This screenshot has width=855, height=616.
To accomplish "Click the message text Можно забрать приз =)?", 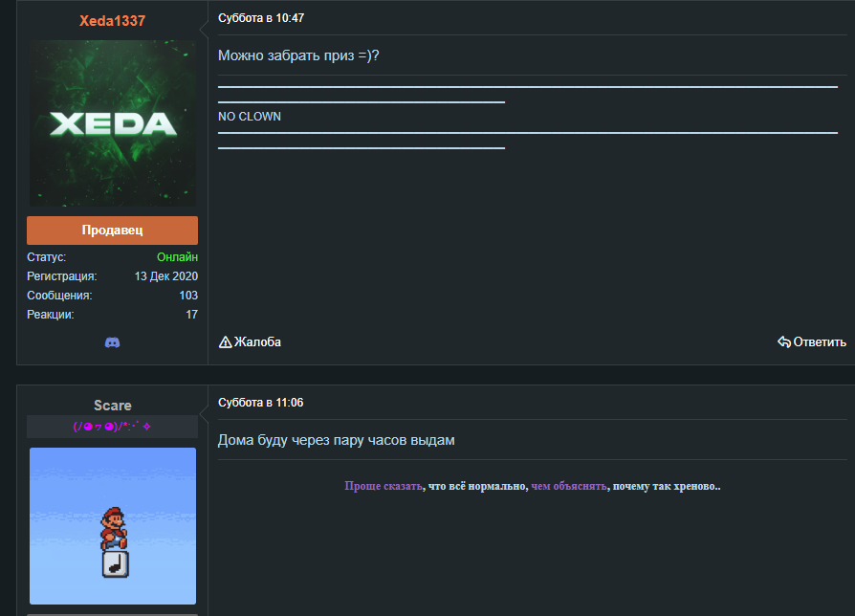I will tap(298, 55).
